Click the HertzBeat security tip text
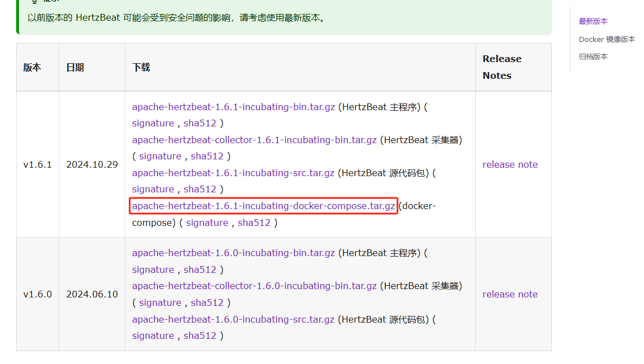Viewport: 644px width, 364px height. pos(177,18)
